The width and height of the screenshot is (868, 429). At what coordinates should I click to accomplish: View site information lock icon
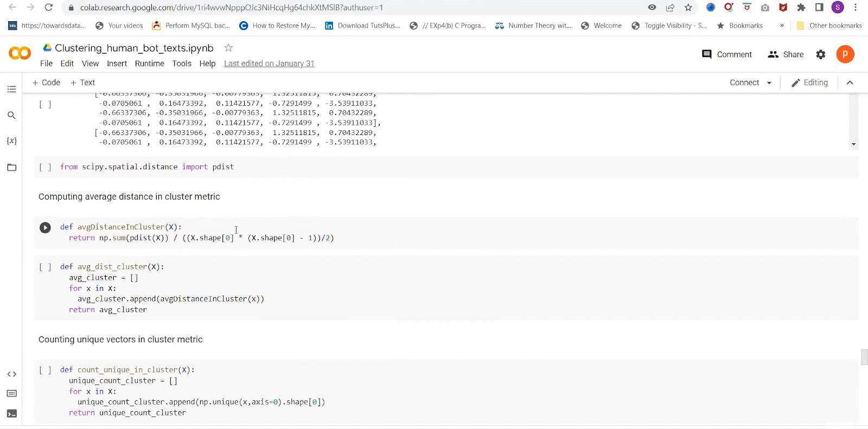71,8
